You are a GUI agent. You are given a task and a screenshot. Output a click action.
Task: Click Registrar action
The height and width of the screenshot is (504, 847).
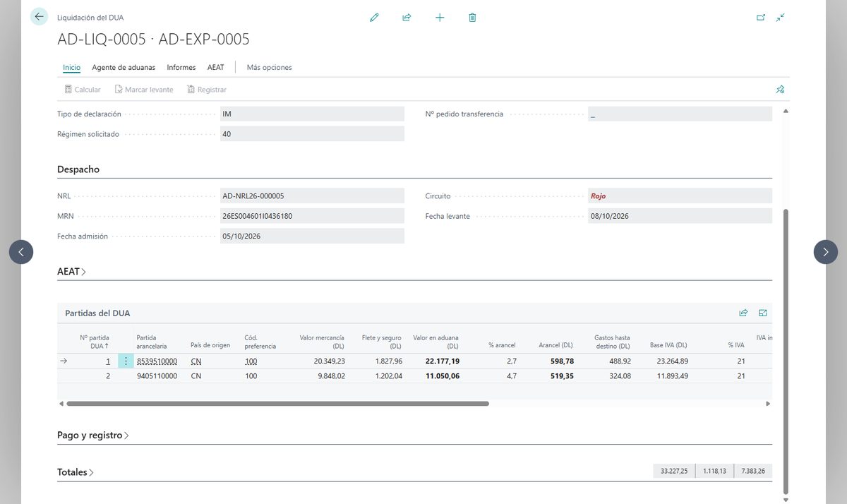[207, 90]
